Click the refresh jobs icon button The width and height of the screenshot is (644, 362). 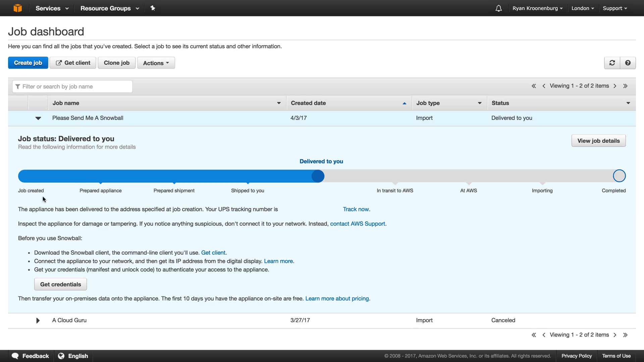tap(612, 63)
